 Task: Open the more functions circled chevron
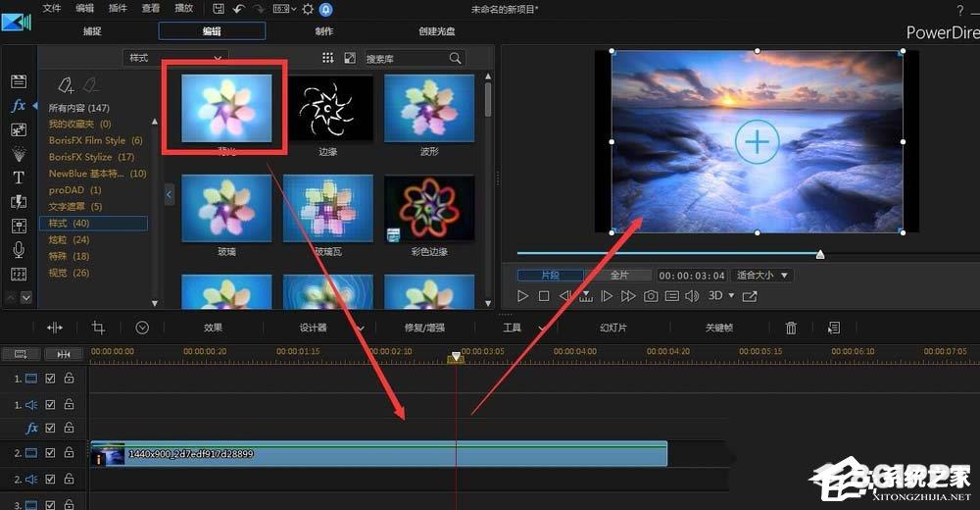coord(142,328)
